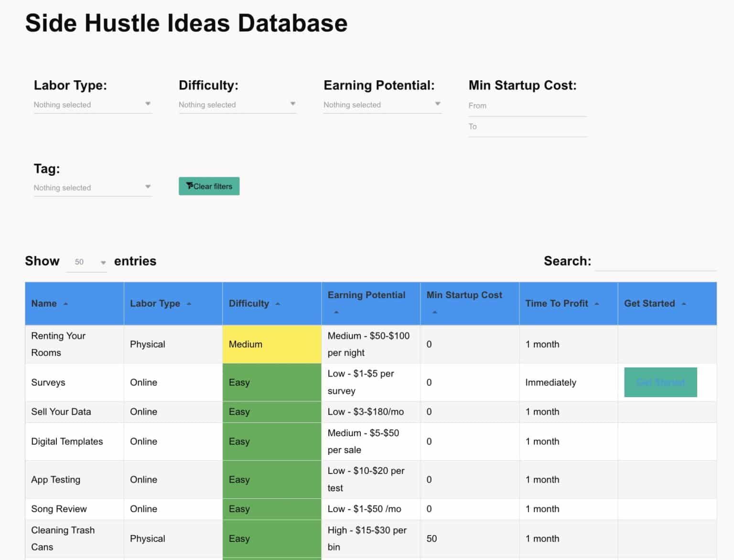This screenshot has height=560, width=734.
Task: Click Get Started in the Surveys row
Action: 660,382
